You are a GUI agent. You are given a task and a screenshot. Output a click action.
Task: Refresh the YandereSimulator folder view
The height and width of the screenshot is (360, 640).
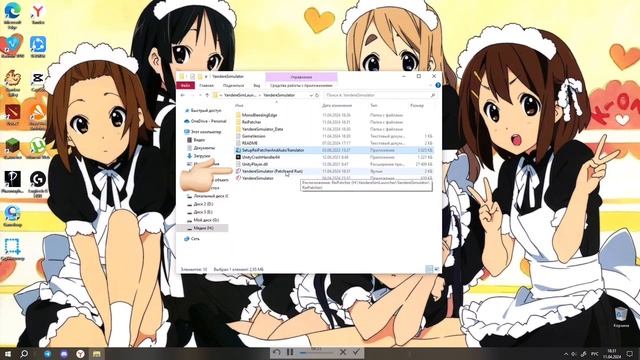317,95
